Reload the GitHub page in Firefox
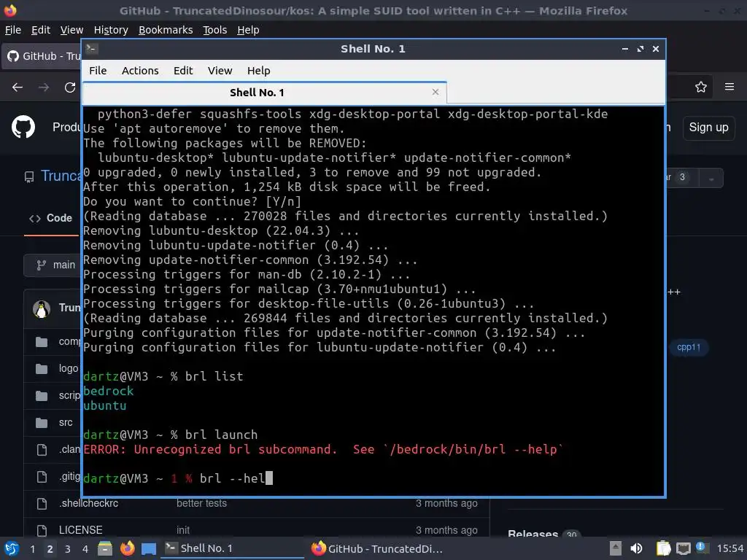Screen dimensions: 747x560 (x=70, y=87)
